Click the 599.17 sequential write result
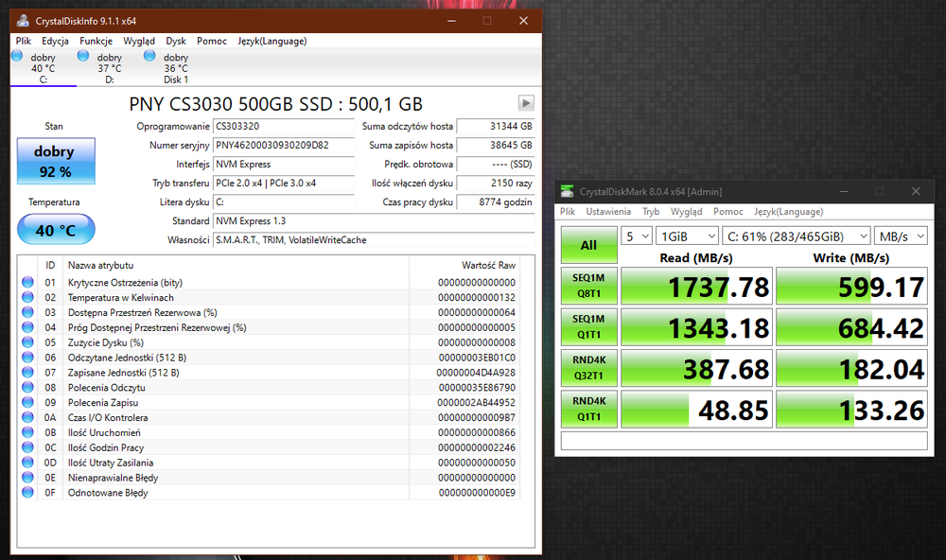The image size is (946, 560). coord(851,286)
